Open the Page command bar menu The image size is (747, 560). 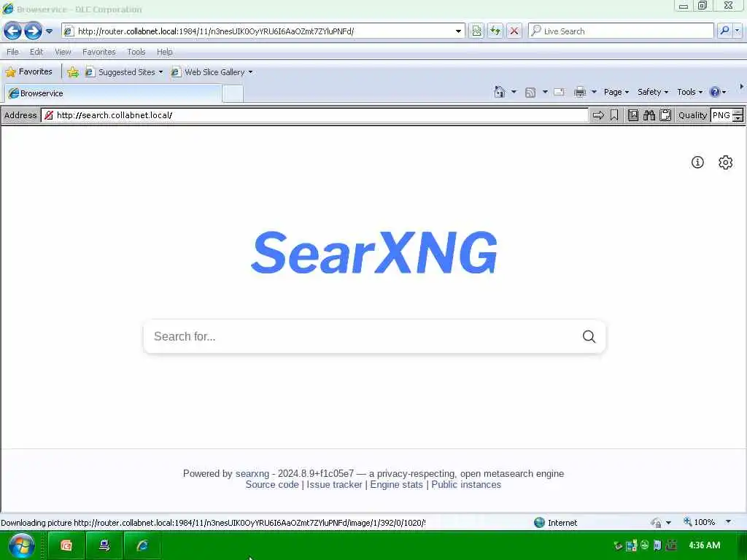616,92
